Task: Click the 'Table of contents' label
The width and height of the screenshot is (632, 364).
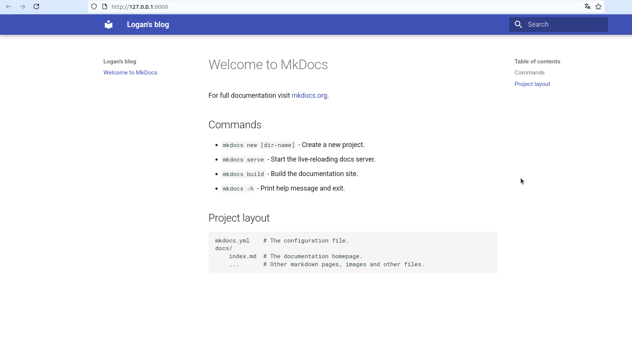Action: tap(537, 61)
